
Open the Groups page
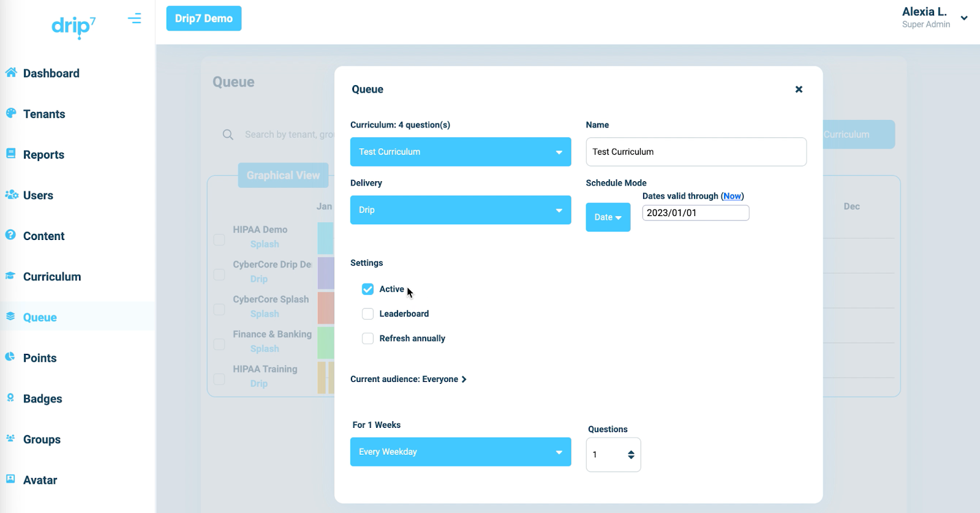(x=42, y=440)
